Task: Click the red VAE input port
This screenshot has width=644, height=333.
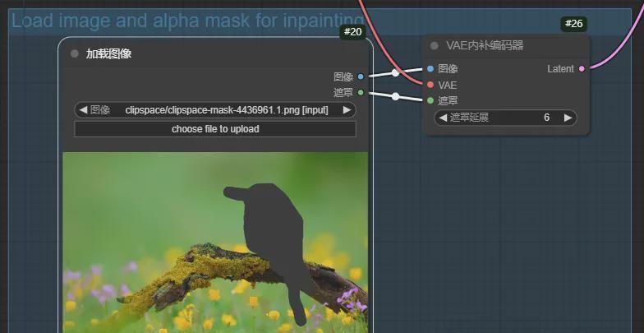Action: tap(430, 85)
